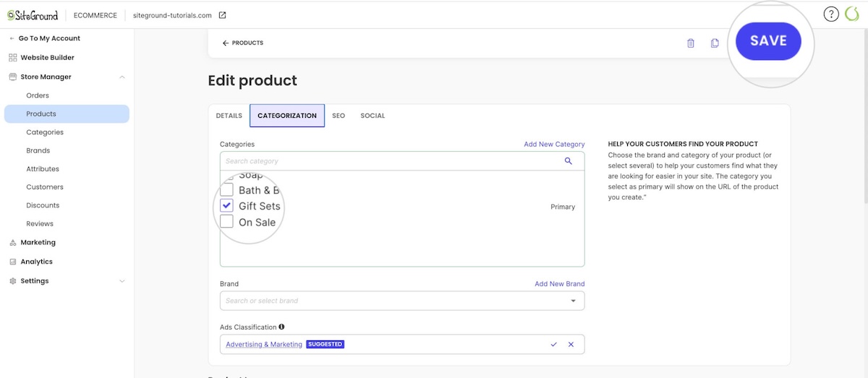Open Analytics section label

point(36,262)
